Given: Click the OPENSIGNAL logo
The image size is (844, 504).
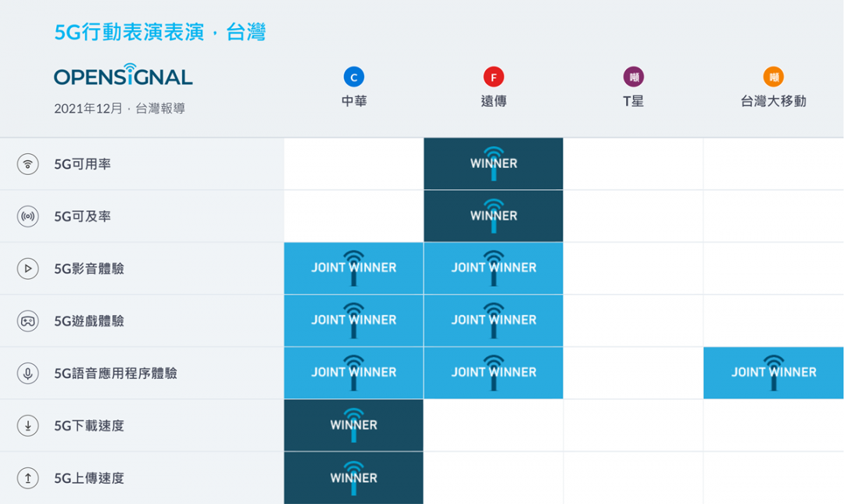Looking at the screenshot, I should pyautogui.click(x=123, y=76).
